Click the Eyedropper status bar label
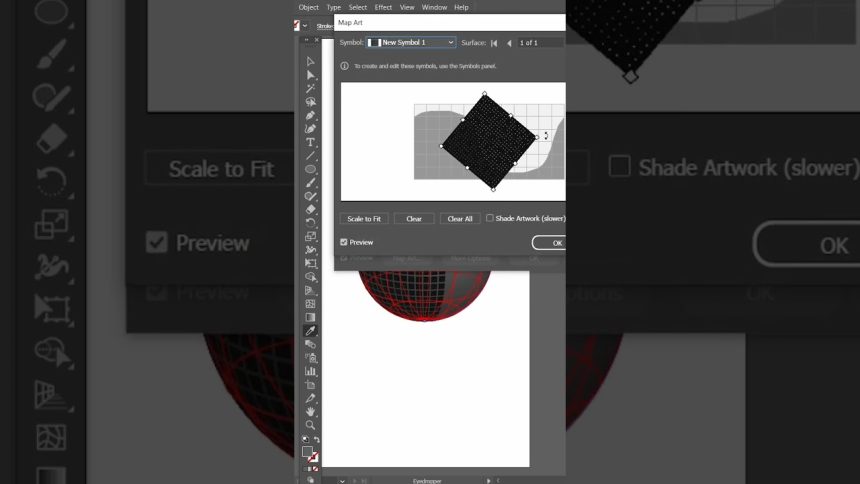 pos(427,481)
